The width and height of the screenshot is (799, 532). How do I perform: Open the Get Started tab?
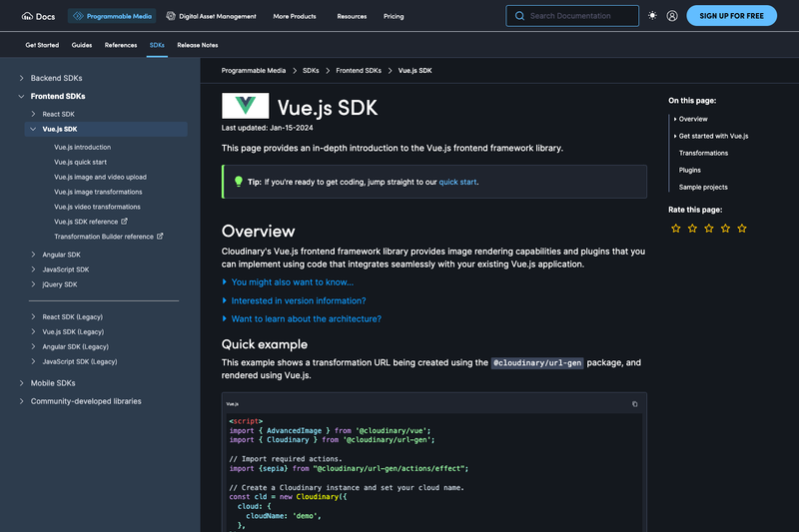[42, 45]
